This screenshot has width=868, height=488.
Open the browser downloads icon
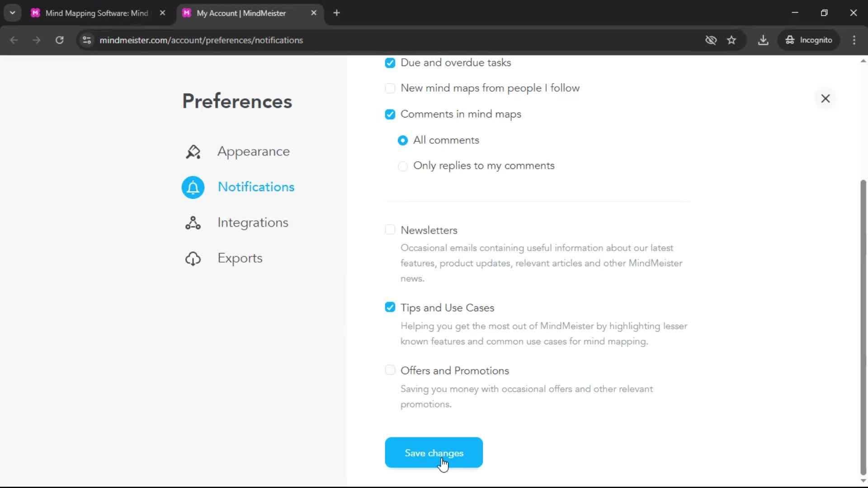[763, 40]
